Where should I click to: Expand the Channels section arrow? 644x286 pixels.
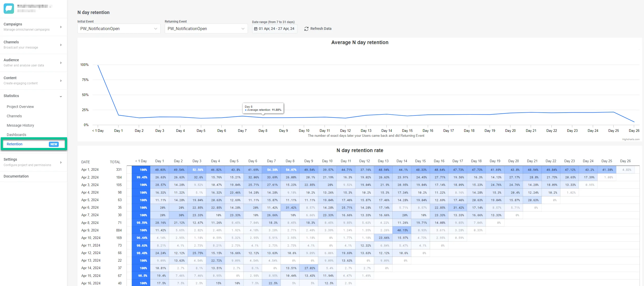(x=61, y=45)
